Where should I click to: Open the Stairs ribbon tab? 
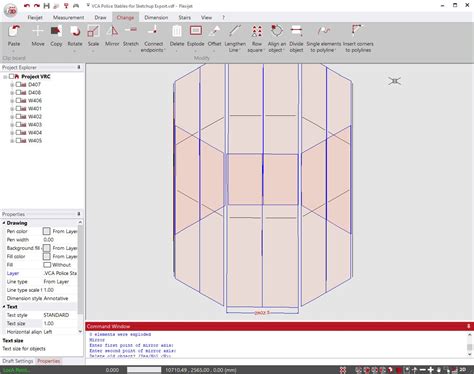tap(184, 17)
